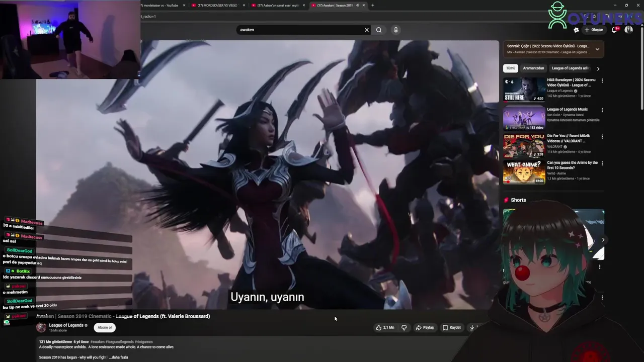Screen dimensions: 644x362
Task: Open the Die For You video thumbnail
Action: click(524, 145)
